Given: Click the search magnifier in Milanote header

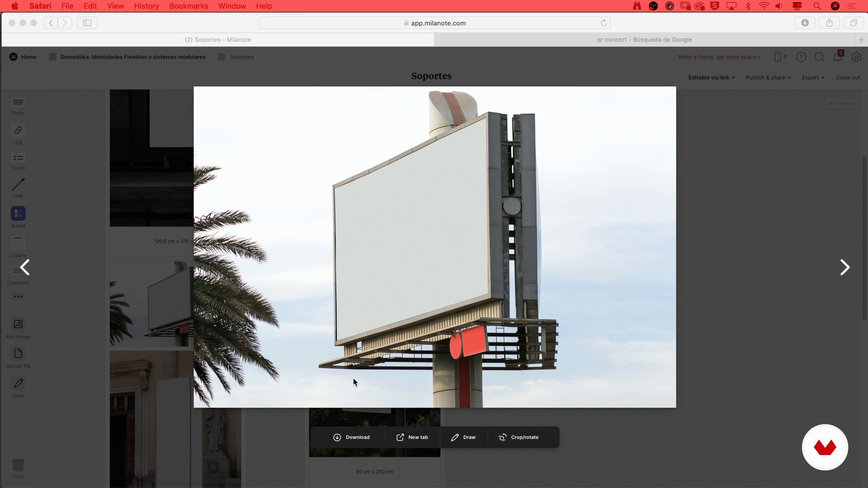Looking at the screenshot, I should [819, 57].
